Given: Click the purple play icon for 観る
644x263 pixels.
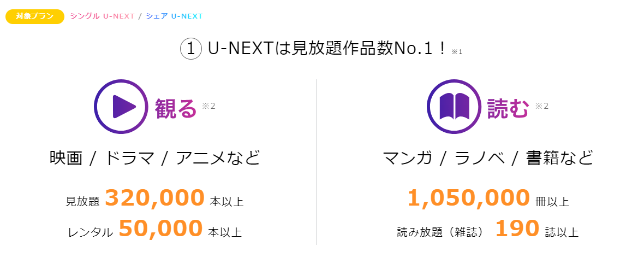Looking at the screenshot, I should point(121,107).
